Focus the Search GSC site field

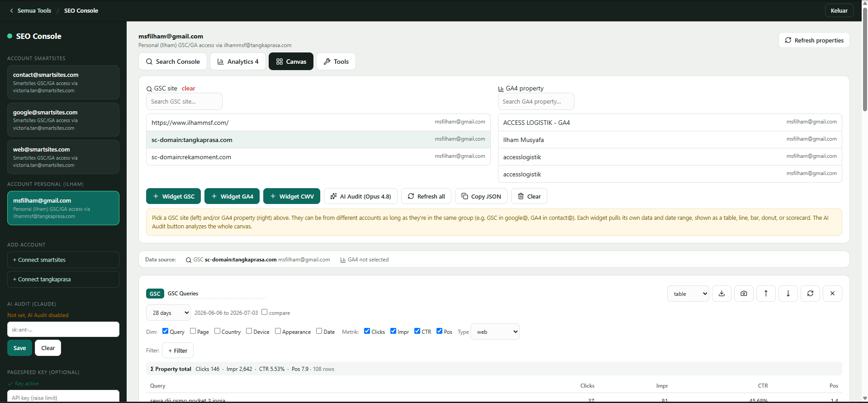(x=184, y=101)
